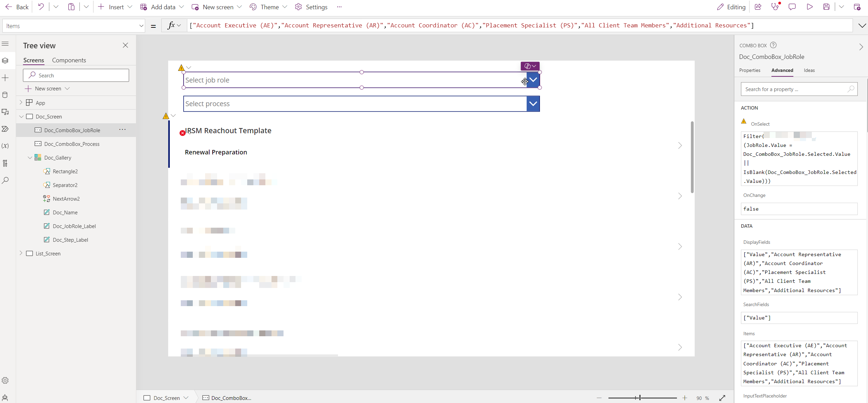Expand the List_Screen tree item
The width and height of the screenshot is (868, 403).
pos(21,253)
